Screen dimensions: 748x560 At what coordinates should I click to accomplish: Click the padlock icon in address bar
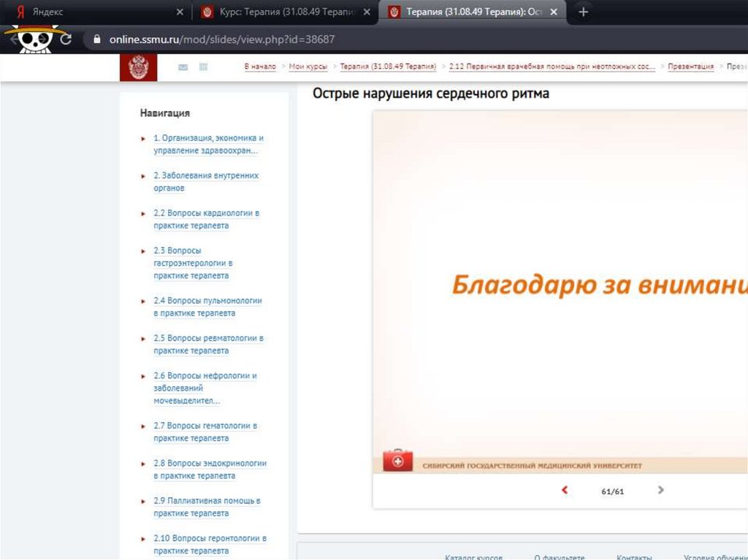[x=96, y=39]
